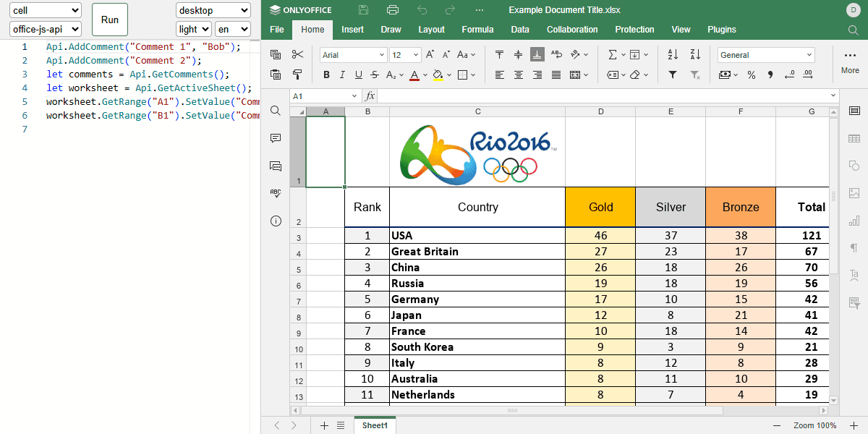The width and height of the screenshot is (868, 434).
Task: Apply strikethrough formatting
Action: point(374,75)
